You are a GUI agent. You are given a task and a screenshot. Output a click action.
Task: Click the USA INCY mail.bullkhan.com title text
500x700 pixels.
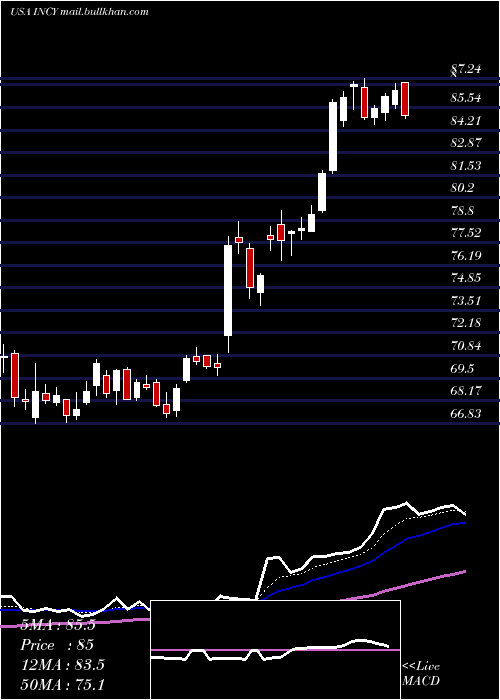click(x=79, y=12)
